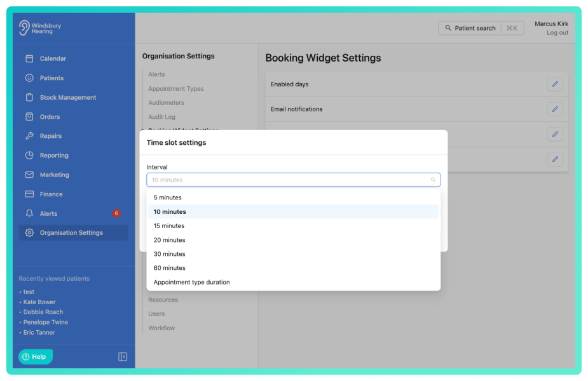Click the Organisation Settings gear icon

click(x=29, y=232)
